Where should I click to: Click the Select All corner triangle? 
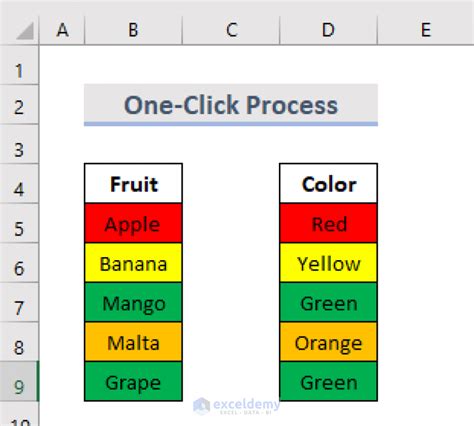[x=25, y=31]
